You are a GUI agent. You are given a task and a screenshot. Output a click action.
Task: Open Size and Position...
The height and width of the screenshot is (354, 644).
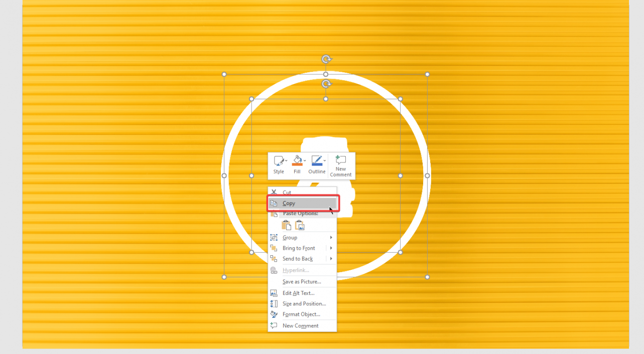click(302, 304)
